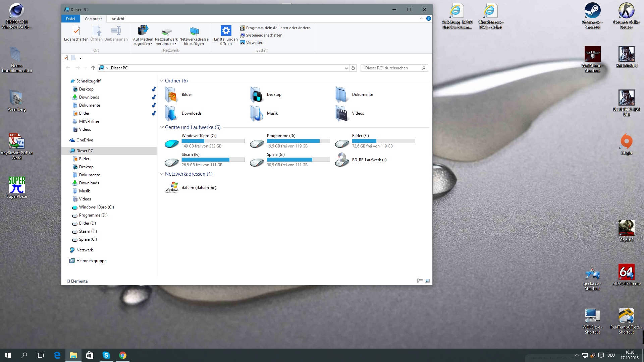Click Auf Medien zugreifen icon
Viewport: 644px width, 362px height.
[143, 31]
